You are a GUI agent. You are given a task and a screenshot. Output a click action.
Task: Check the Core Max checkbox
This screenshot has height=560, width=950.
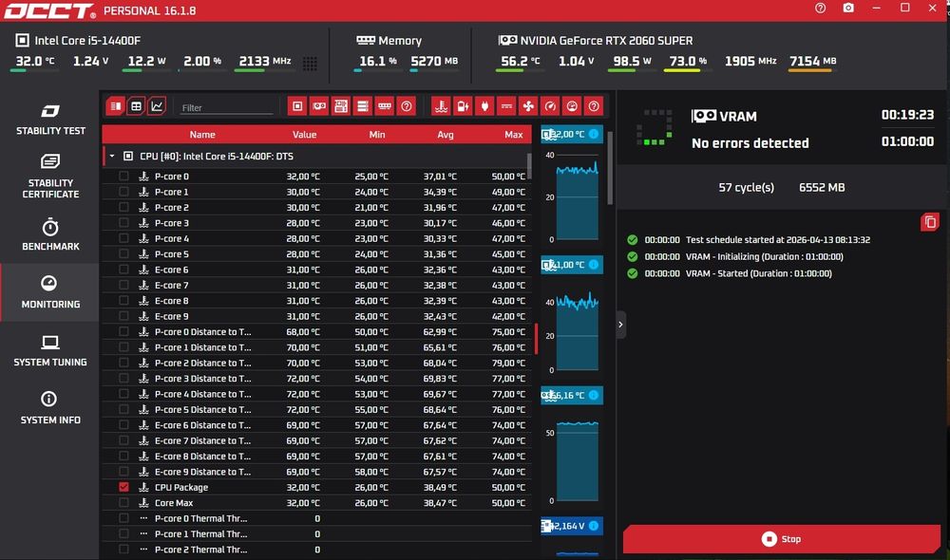123,502
